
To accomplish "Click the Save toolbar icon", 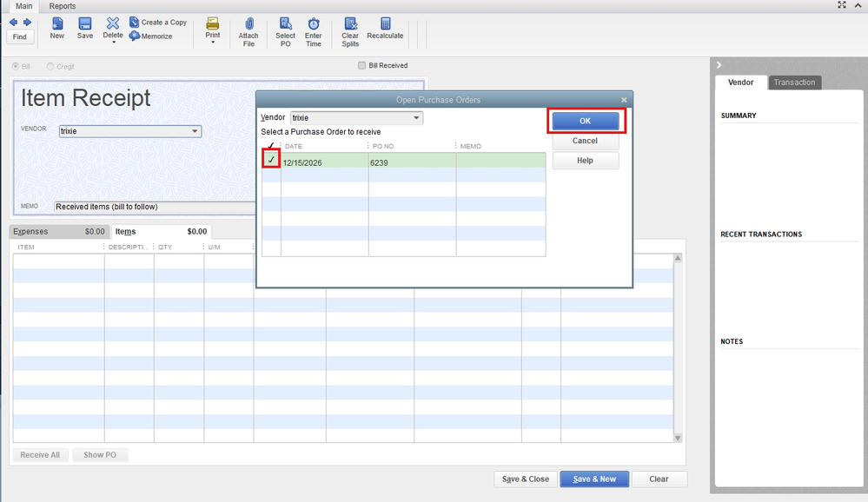I will tap(84, 28).
